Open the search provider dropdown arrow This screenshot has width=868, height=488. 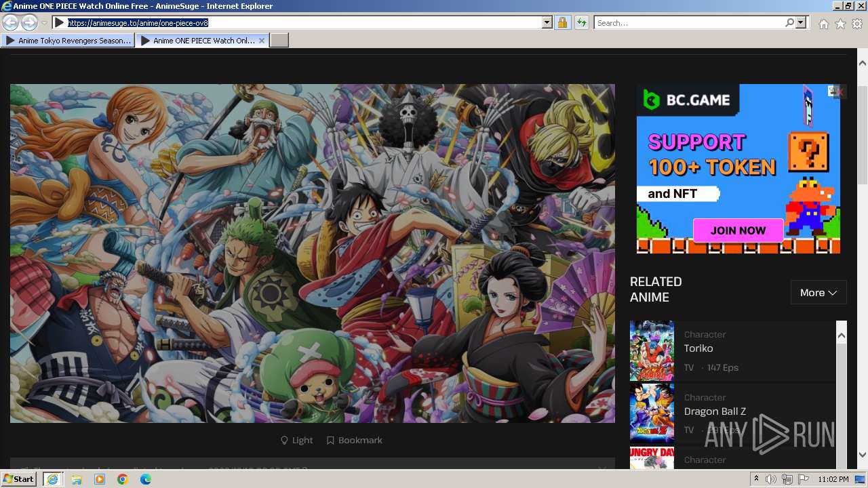[801, 23]
